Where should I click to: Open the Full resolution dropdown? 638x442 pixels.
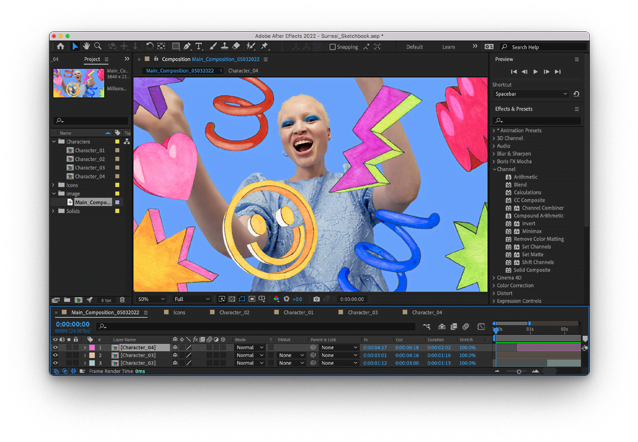[192, 299]
